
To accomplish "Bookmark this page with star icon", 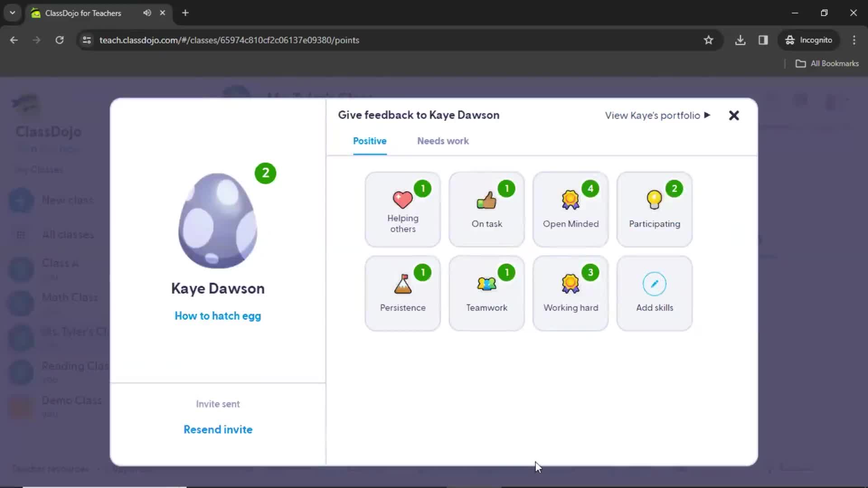I will coord(708,40).
